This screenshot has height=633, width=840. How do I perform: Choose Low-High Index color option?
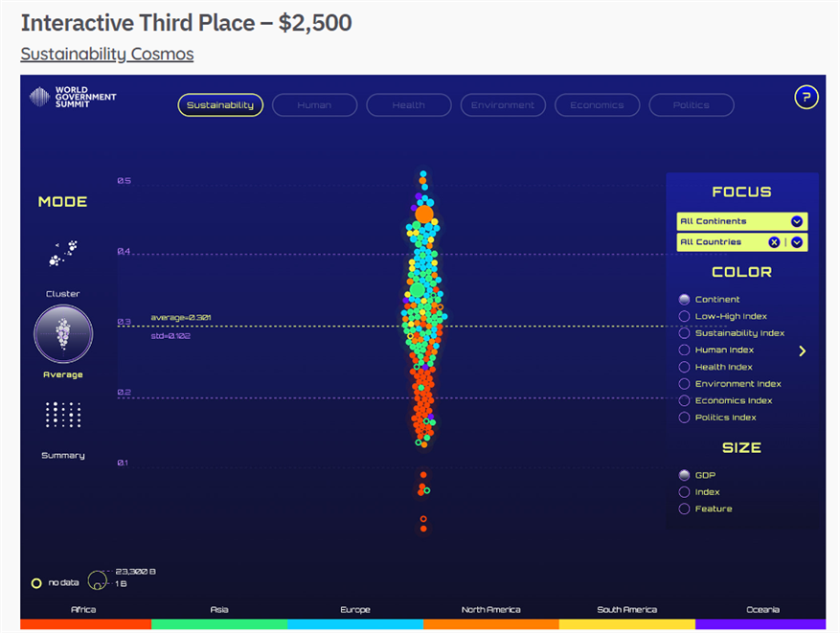tap(684, 316)
